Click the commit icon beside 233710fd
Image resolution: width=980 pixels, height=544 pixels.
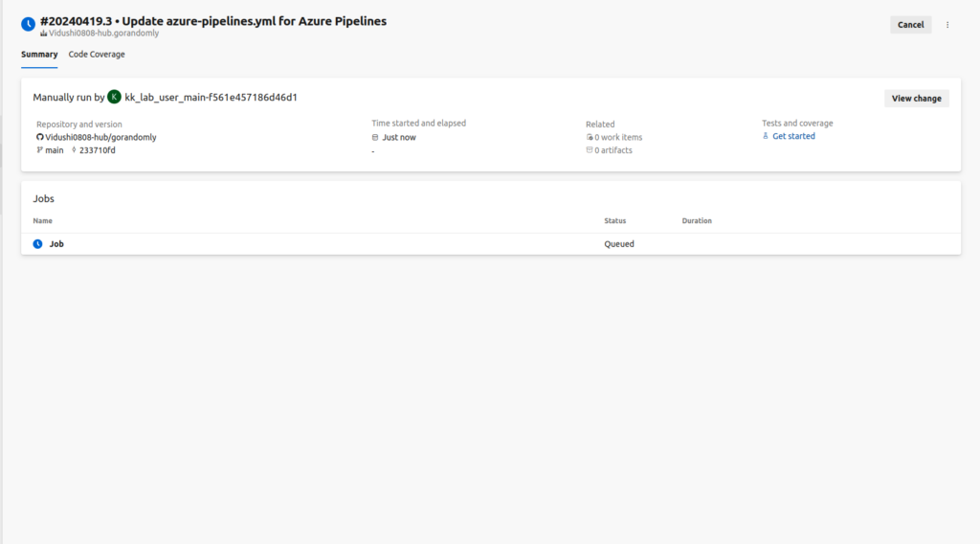point(74,150)
